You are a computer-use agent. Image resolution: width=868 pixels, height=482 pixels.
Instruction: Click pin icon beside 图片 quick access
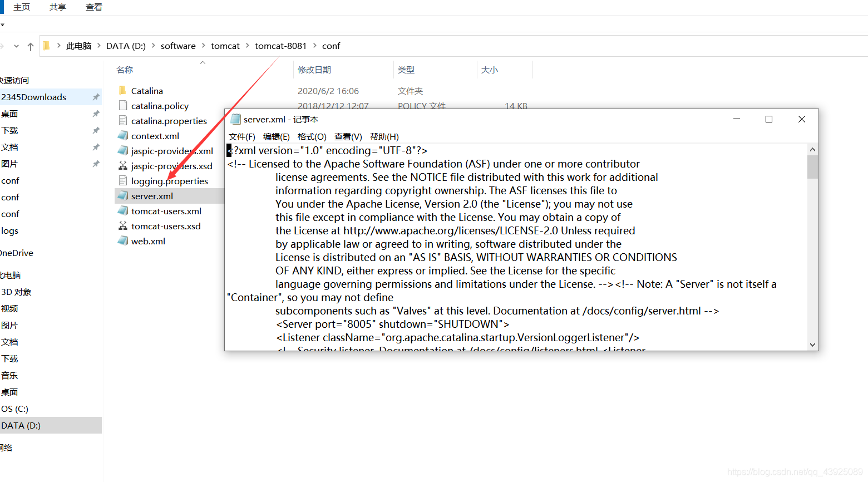click(x=96, y=164)
